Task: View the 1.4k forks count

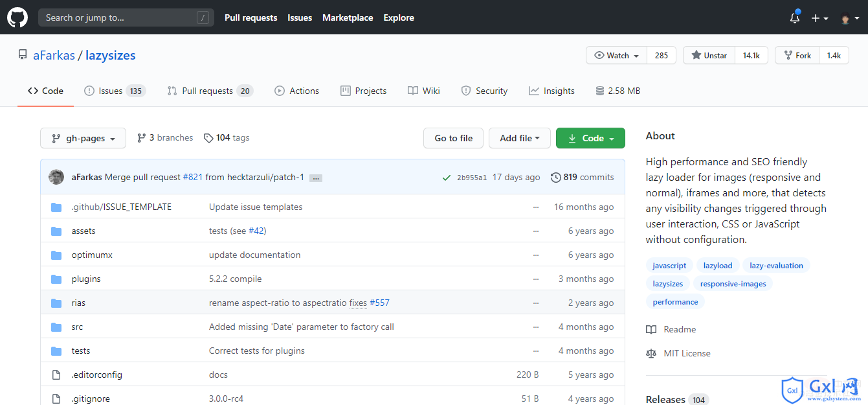Action: [834, 56]
